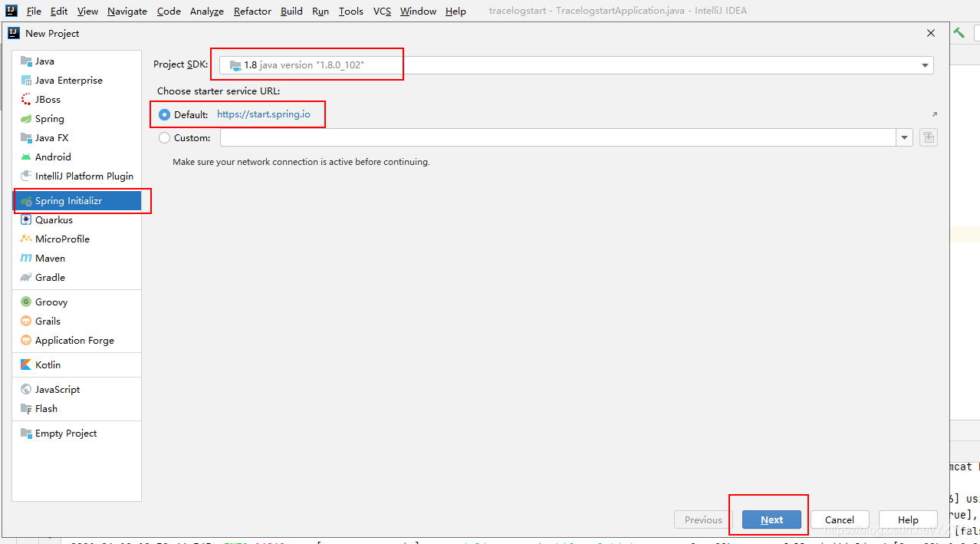Select Android project type
This screenshot has width=980, height=544.
click(x=77, y=157)
